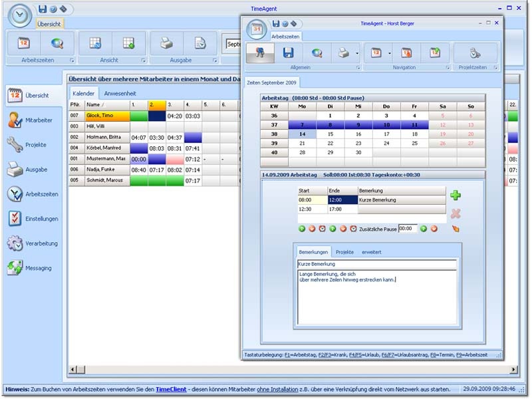The image size is (532, 399).
Task: Follow the TimeClient link in status bar
Action: coord(171,389)
